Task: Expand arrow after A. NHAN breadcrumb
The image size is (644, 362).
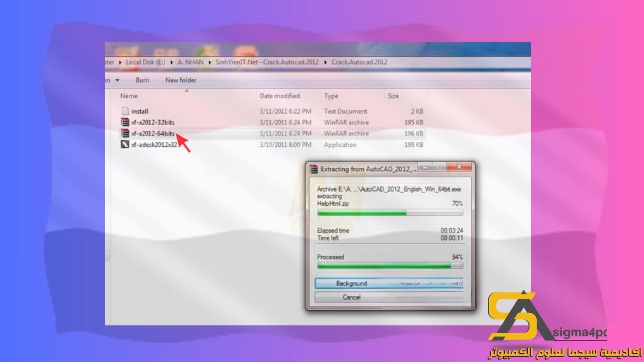Action: tap(209, 62)
